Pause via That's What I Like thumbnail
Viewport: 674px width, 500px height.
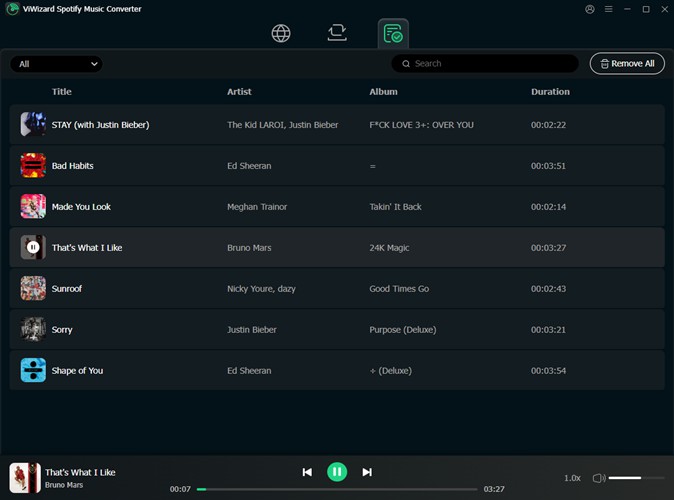point(33,247)
